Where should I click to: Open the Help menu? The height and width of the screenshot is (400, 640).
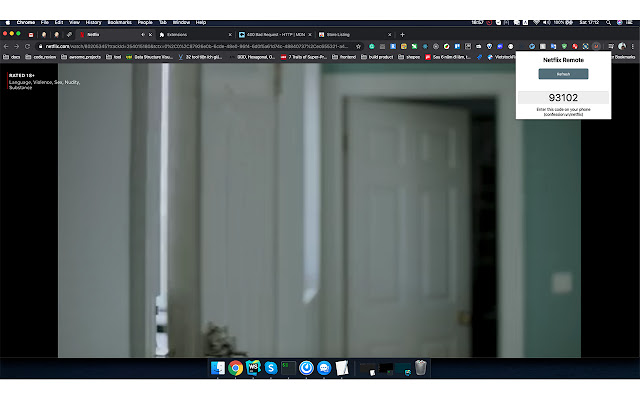[201, 22]
